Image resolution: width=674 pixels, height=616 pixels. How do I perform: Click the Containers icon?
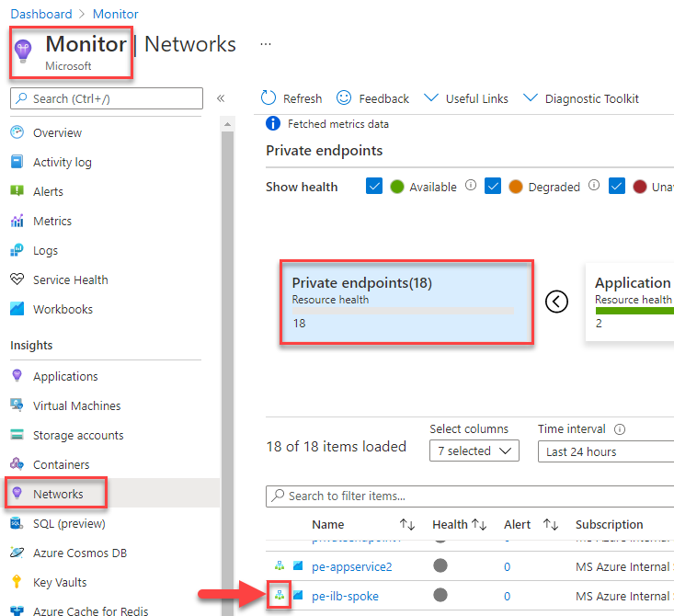pyautogui.click(x=17, y=463)
